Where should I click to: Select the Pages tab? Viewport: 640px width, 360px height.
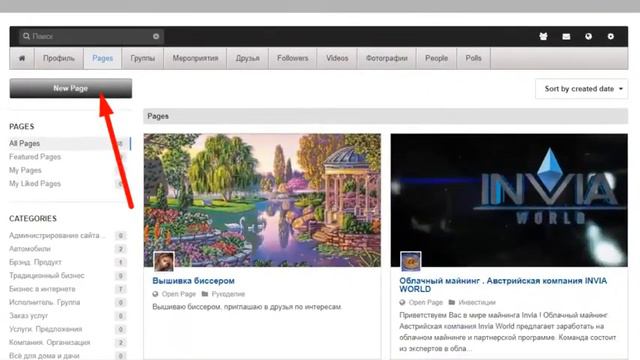(102, 58)
